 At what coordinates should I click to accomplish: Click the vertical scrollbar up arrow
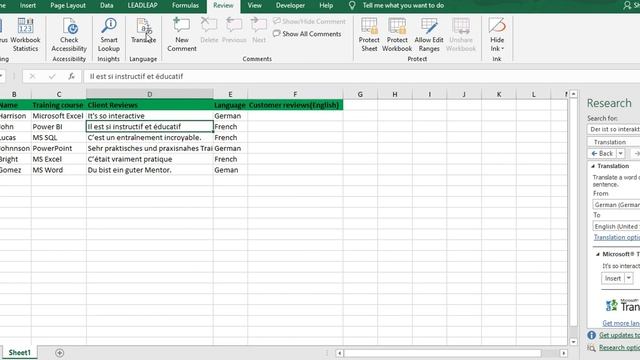click(x=573, y=94)
